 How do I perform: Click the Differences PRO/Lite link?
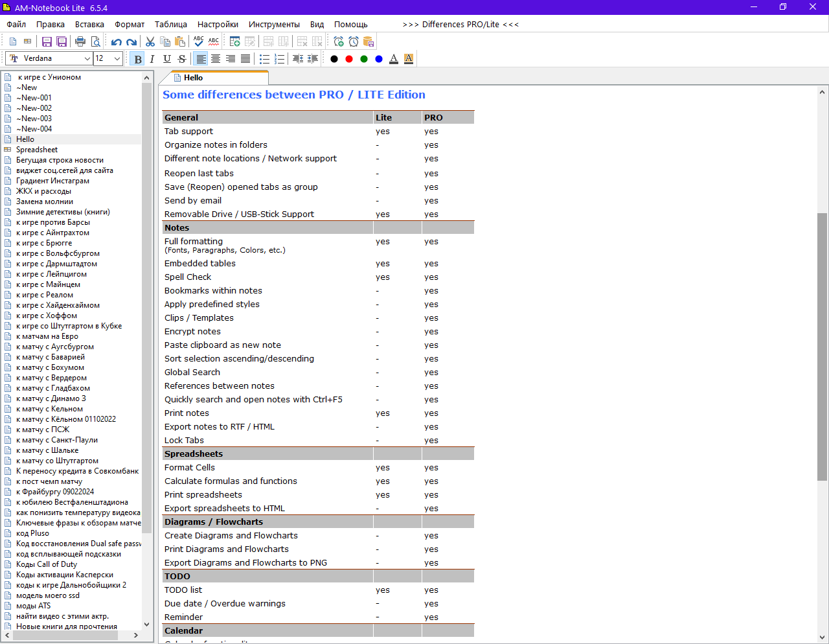point(460,25)
